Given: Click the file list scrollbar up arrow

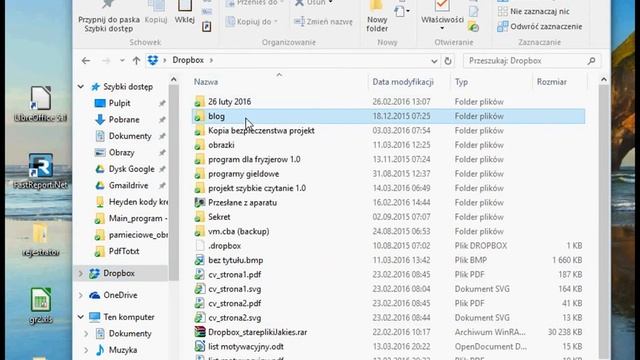Looking at the screenshot, I should (x=604, y=80).
